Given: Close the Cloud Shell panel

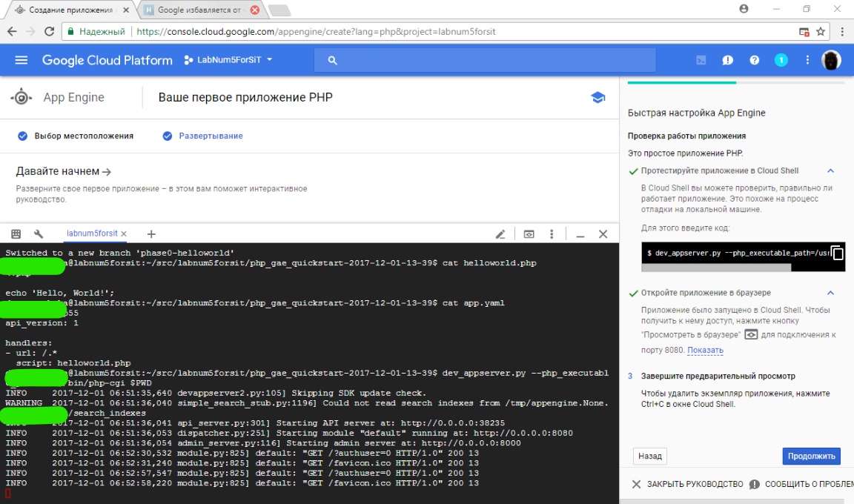Looking at the screenshot, I should [603, 234].
